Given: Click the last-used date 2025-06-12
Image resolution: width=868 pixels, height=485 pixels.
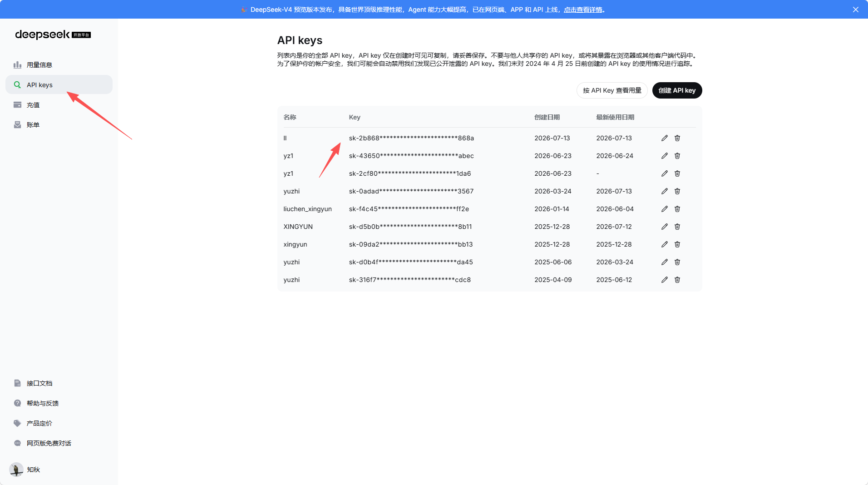Looking at the screenshot, I should click(614, 280).
